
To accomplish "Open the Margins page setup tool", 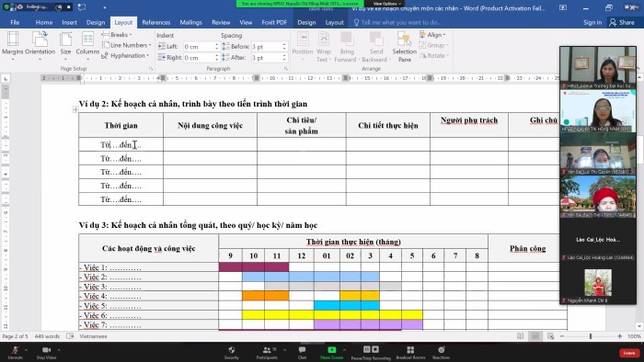I will tap(13, 46).
